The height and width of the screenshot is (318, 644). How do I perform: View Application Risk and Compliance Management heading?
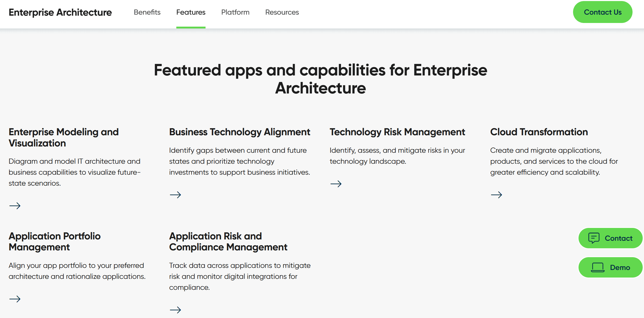point(228,242)
